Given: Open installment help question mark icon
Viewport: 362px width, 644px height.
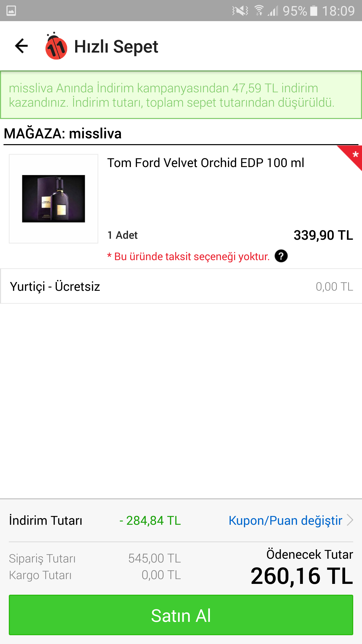Looking at the screenshot, I should click(281, 256).
